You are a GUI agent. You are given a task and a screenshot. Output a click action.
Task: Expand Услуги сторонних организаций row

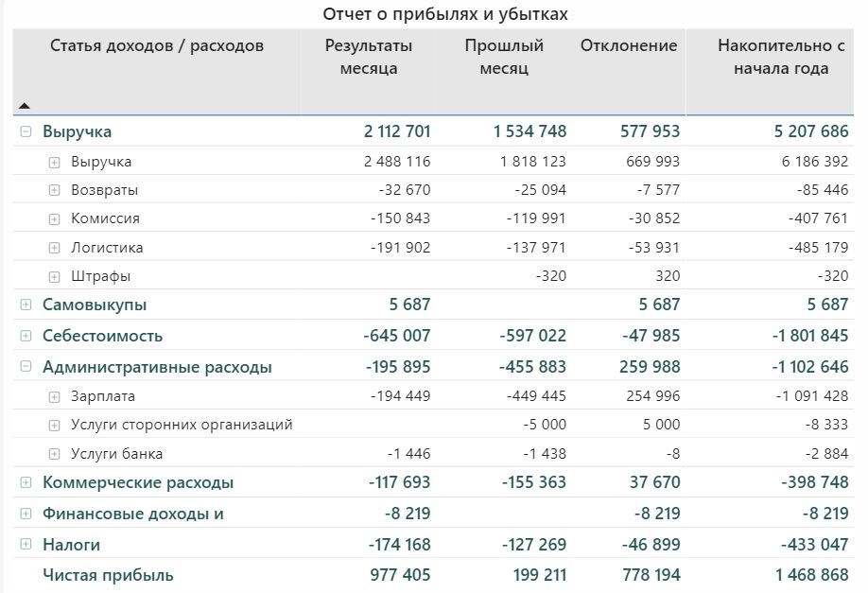pos(54,426)
